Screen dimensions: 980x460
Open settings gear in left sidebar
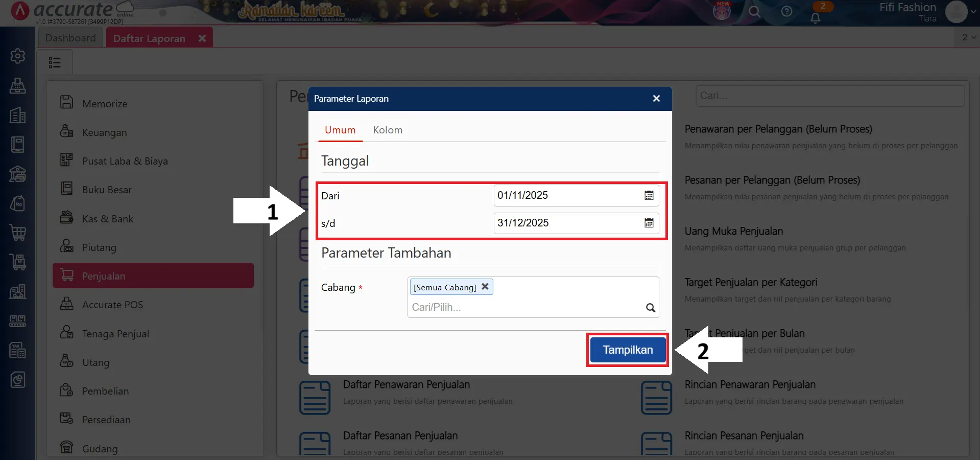[18, 56]
